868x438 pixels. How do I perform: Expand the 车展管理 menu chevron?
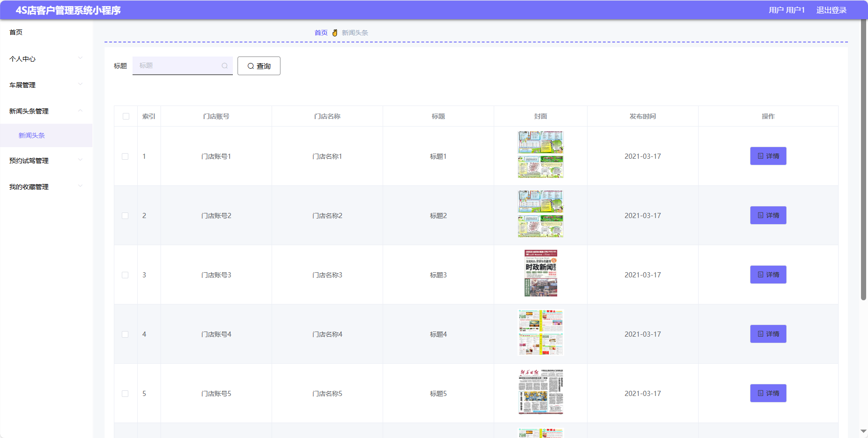click(x=80, y=85)
